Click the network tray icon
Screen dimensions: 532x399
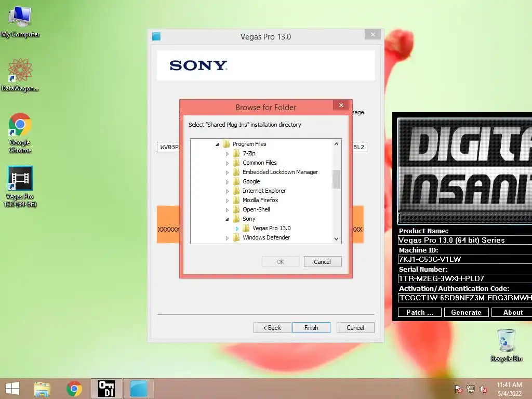tap(471, 389)
